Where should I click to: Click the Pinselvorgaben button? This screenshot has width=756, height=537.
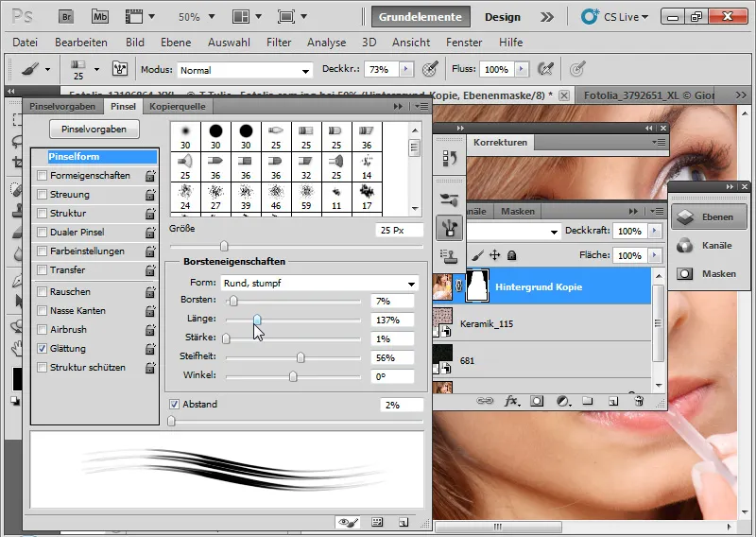click(x=94, y=129)
